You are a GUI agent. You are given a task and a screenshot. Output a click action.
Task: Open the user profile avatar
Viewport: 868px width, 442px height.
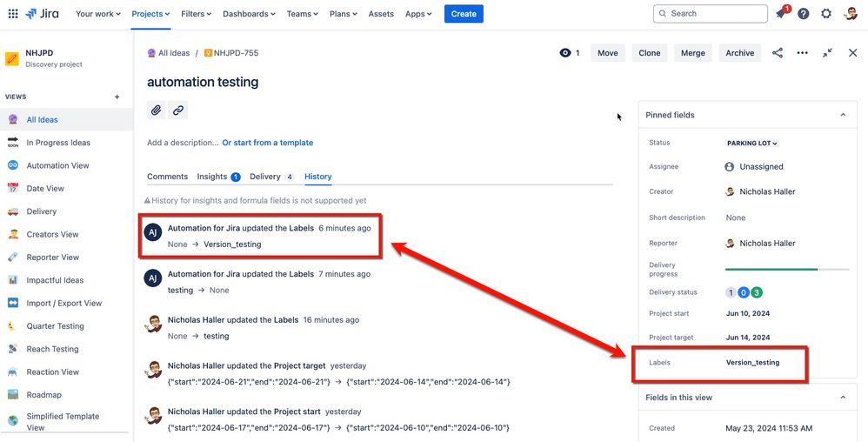(851, 14)
